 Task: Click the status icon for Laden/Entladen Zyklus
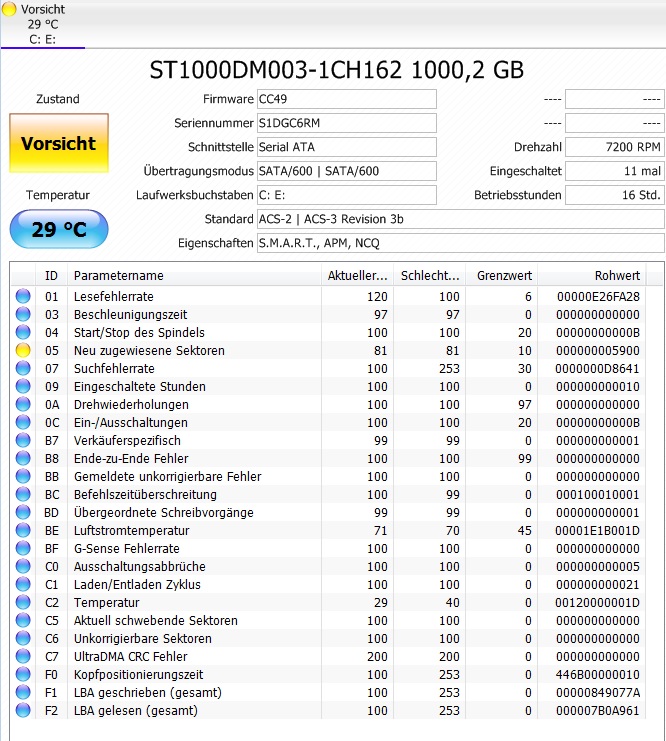23,584
